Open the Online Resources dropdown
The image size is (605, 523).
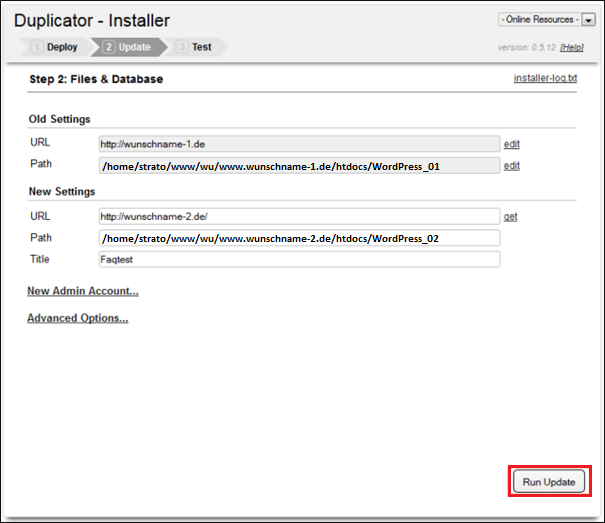[538, 20]
